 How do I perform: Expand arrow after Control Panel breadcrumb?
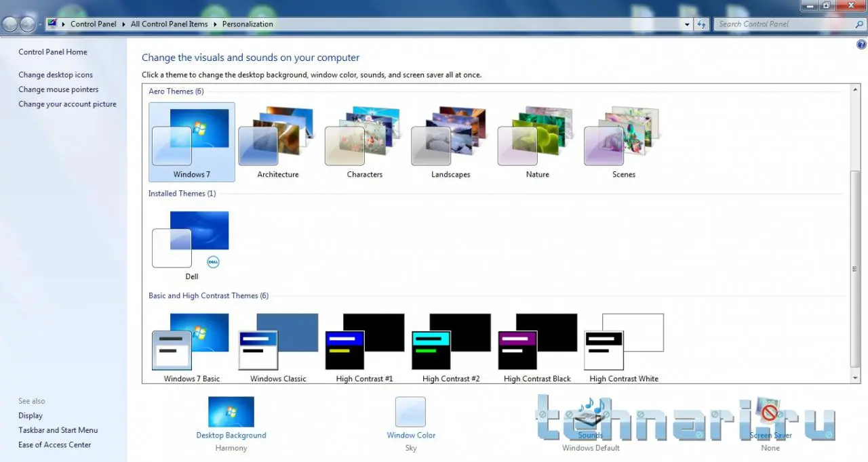(x=124, y=24)
